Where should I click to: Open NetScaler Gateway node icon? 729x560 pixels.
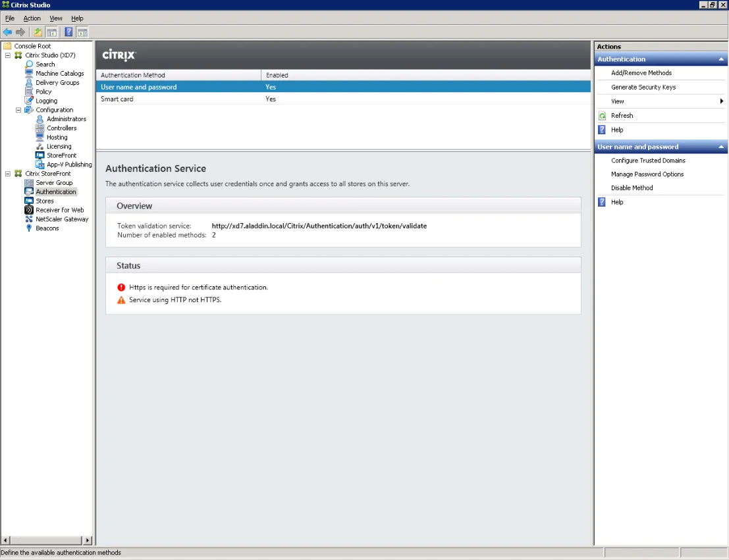pyautogui.click(x=29, y=219)
